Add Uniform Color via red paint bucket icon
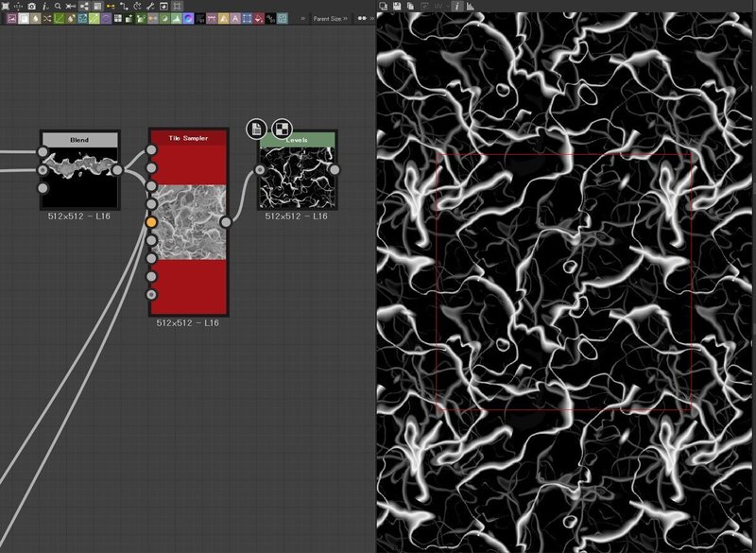The image size is (756, 553). (x=258, y=19)
